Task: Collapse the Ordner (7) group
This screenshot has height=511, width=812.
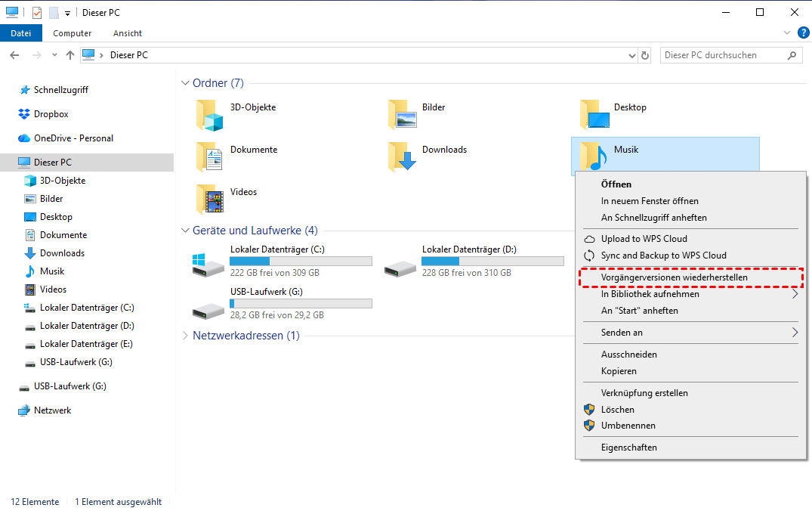Action: 186,83
